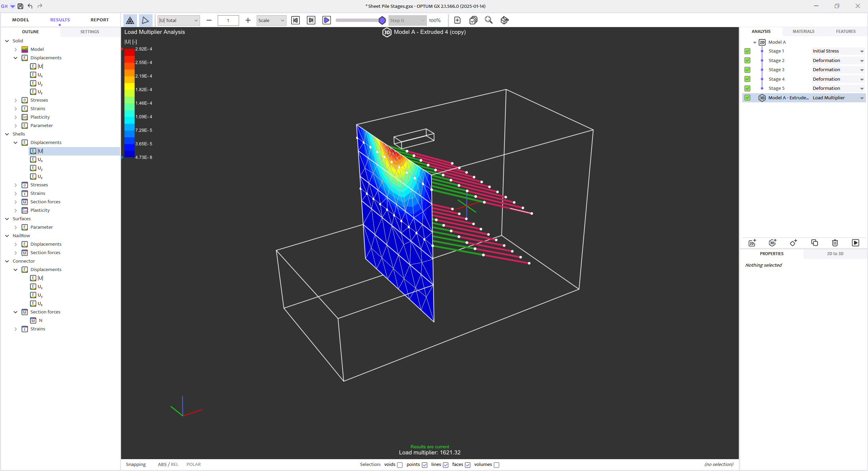
Task: Click the step progress slider handle
Action: [382, 20]
